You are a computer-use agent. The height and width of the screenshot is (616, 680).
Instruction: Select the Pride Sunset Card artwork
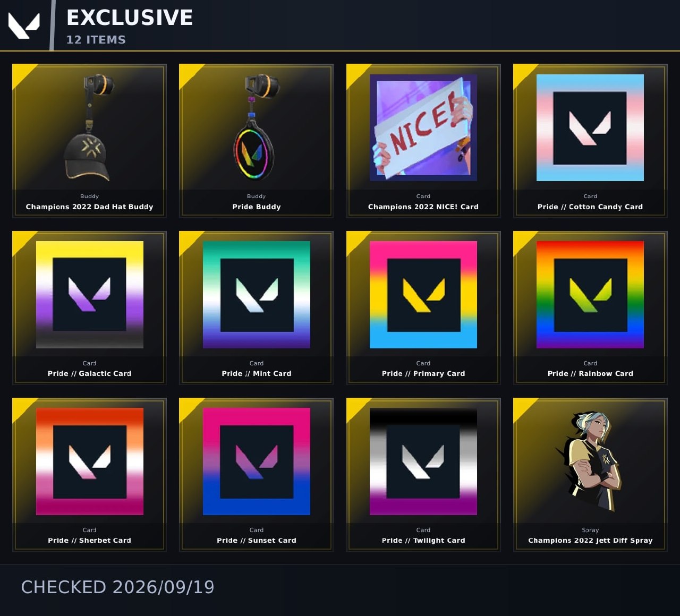[x=257, y=461]
